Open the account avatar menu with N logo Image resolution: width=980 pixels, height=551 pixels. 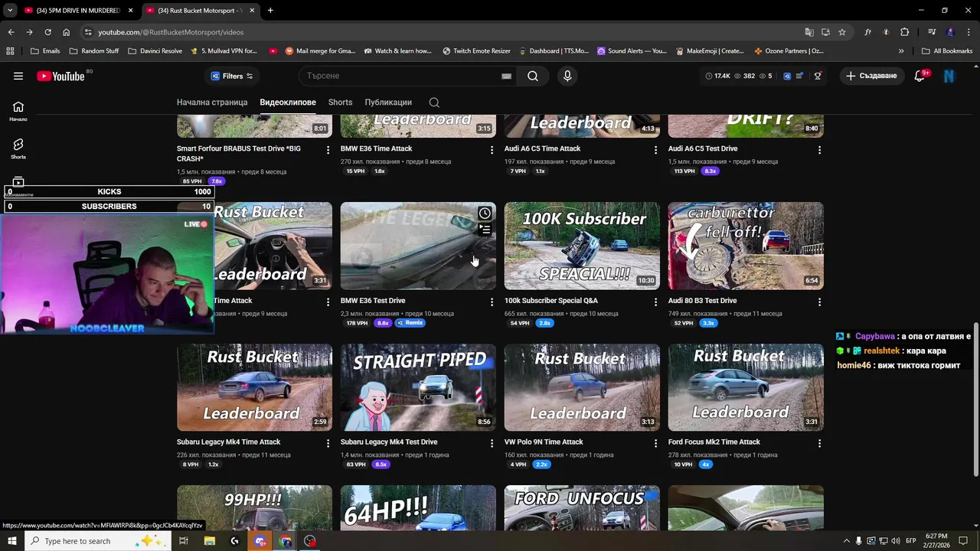coord(949,76)
